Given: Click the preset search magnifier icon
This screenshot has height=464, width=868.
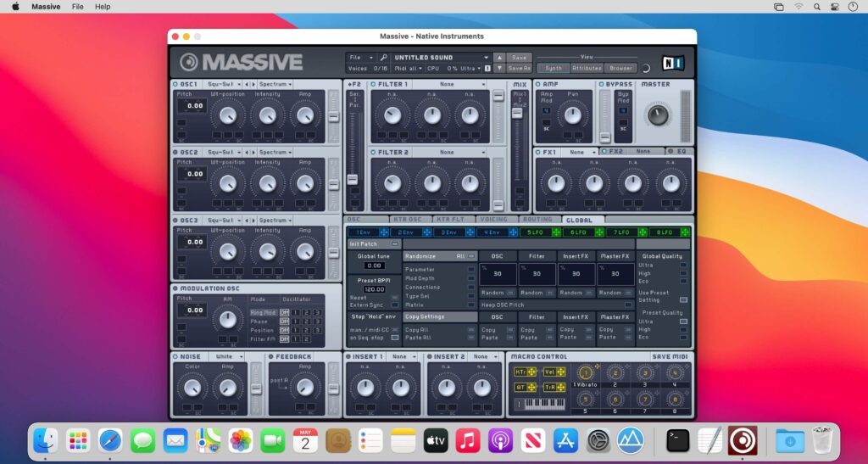Looking at the screenshot, I should click(x=383, y=58).
